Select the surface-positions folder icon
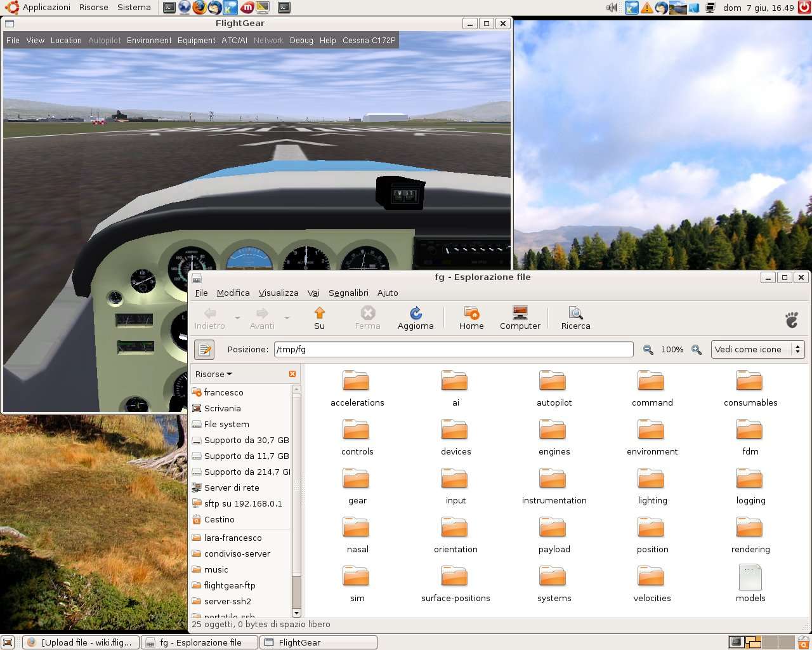812x650 pixels. point(454,576)
